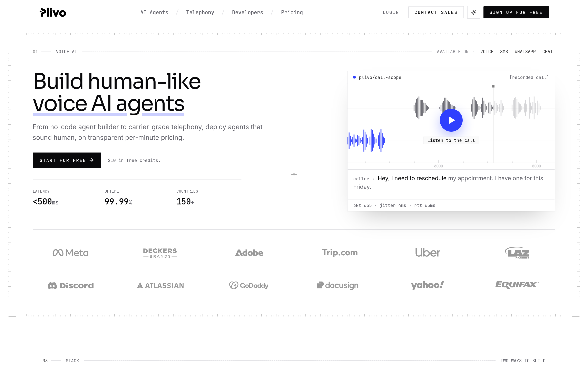The width and height of the screenshot is (588, 368).
Task: Click the Meta logo
Action: [70, 253]
